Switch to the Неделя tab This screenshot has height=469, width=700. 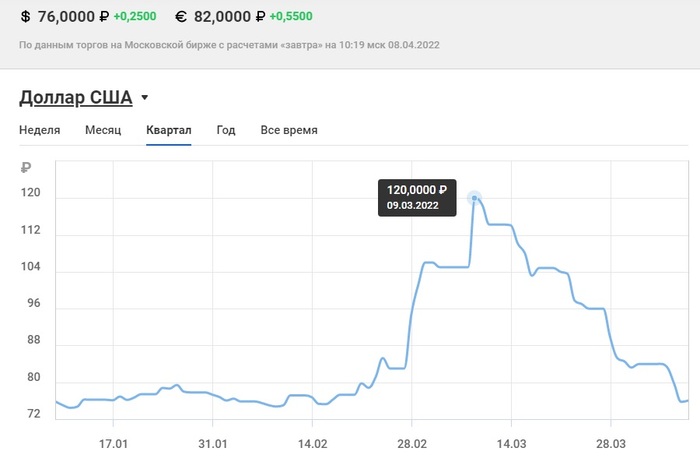point(40,130)
